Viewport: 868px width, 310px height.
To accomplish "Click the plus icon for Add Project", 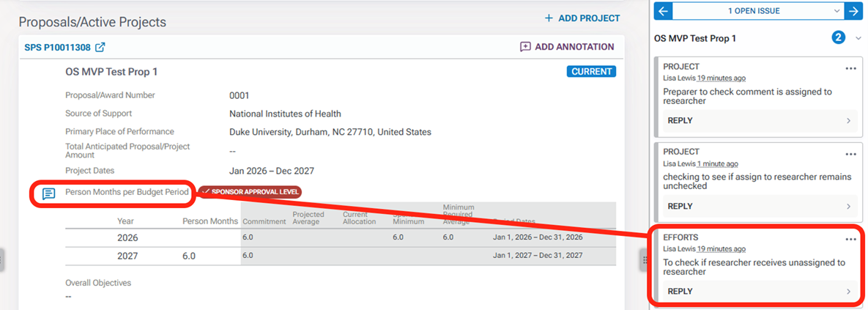I will point(549,18).
